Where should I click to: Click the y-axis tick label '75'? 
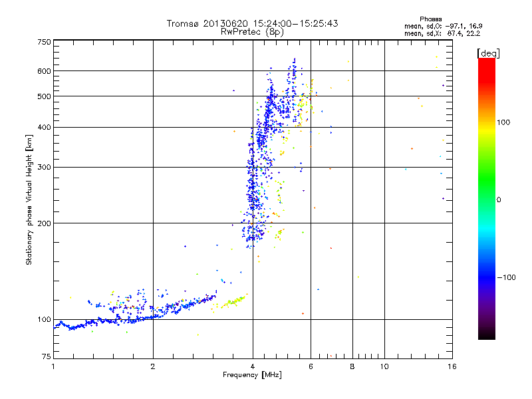pyautogui.click(x=47, y=356)
